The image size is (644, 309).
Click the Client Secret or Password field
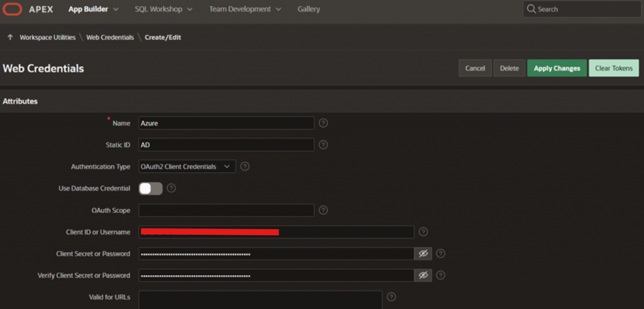276,254
